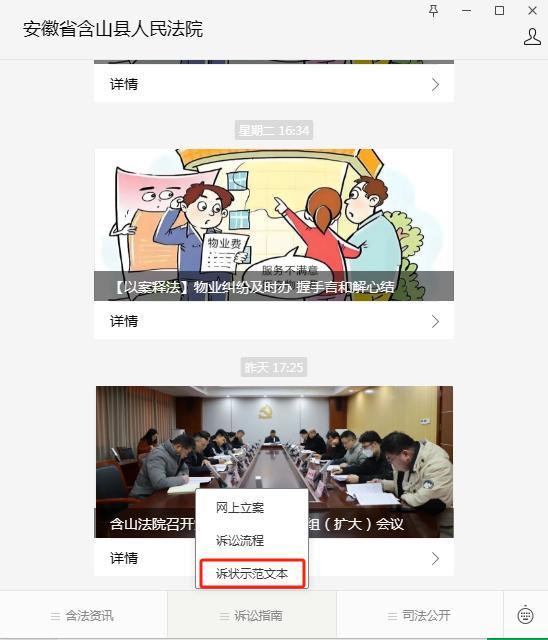The width and height of the screenshot is (548, 640).
Task: Open arrow chevron of top 详情 row
Action: point(435,84)
